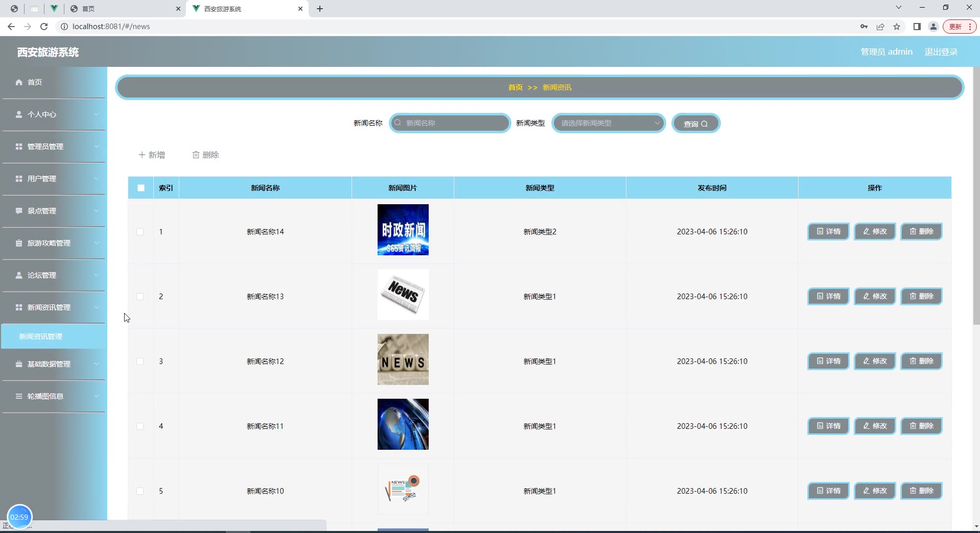Click 删除 for 新闻名称13

[921, 296]
